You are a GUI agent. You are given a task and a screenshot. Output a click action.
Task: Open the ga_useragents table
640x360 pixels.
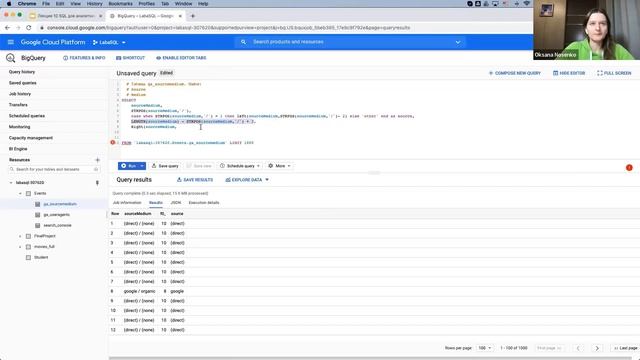(56, 215)
